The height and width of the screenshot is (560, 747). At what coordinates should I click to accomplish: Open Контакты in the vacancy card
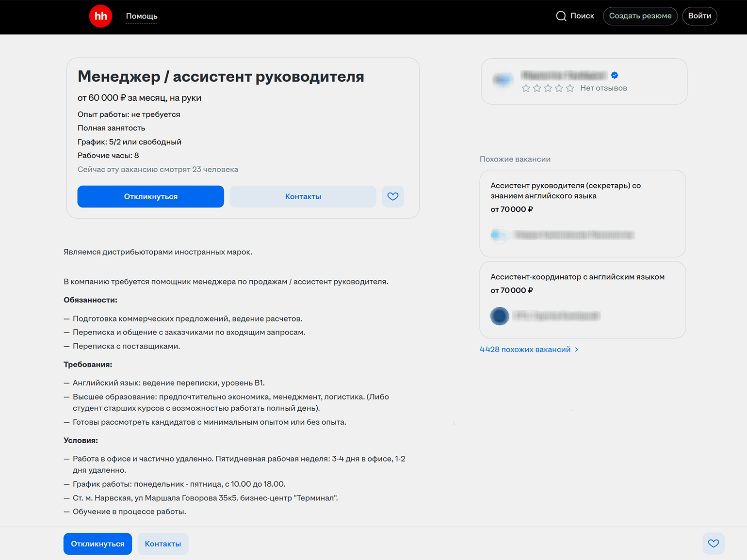click(303, 196)
